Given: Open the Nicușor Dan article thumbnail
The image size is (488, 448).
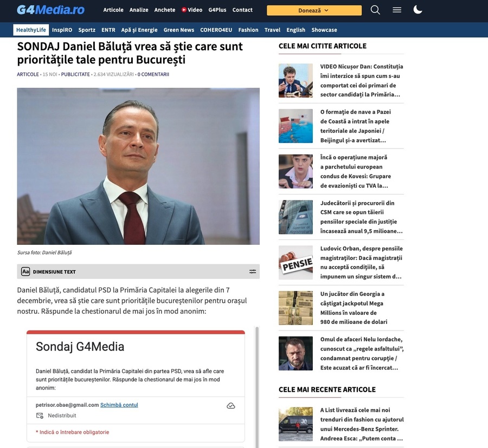Looking at the screenshot, I should [296, 81].
